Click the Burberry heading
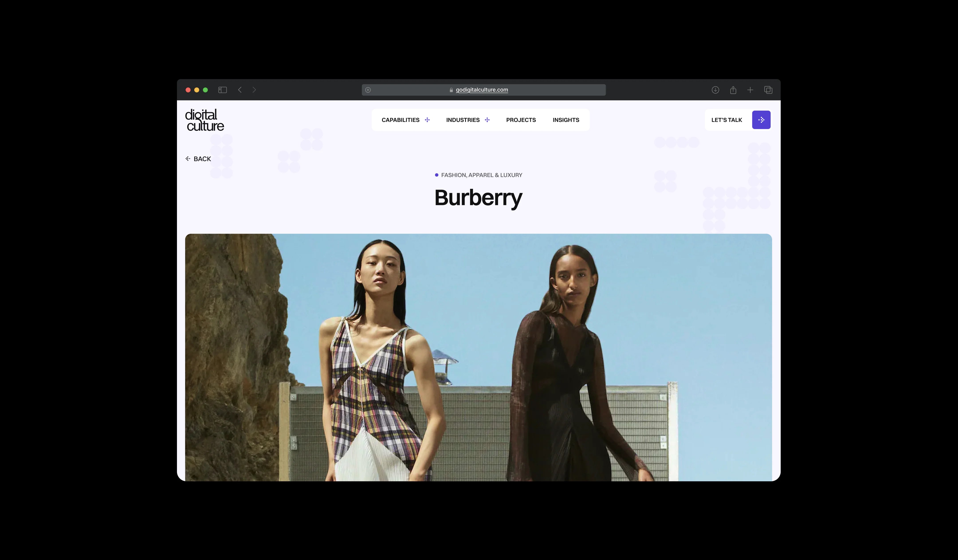 click(478, 198)
